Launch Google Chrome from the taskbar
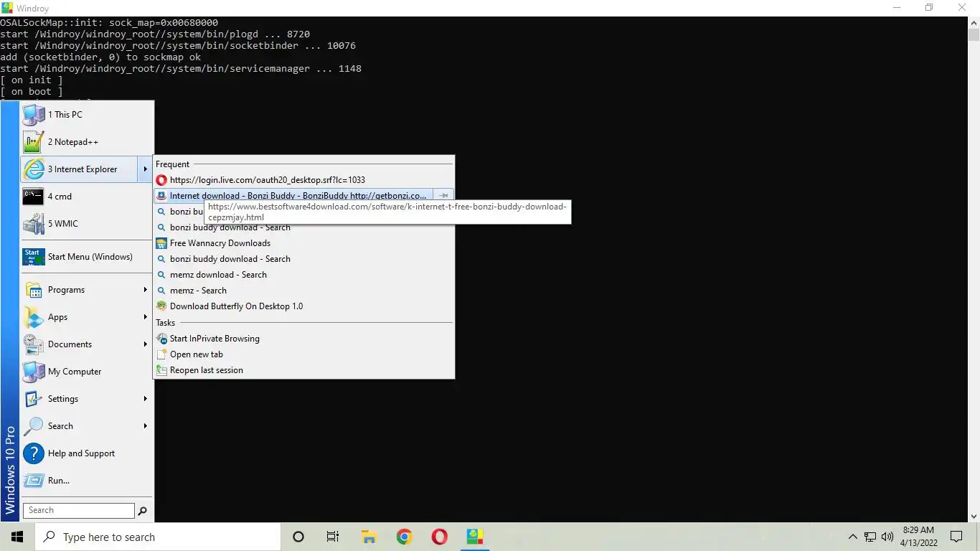 pyautogui.click(x=404, y=537)
